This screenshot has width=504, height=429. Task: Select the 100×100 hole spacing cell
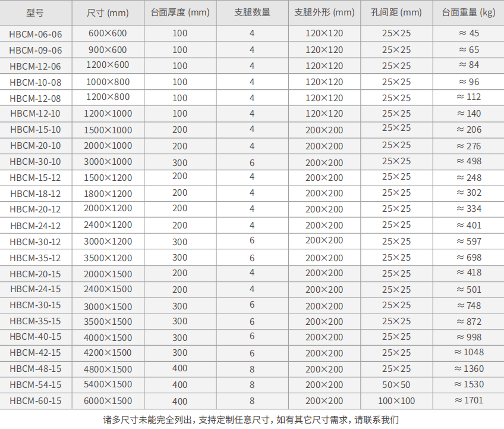coord(396,401)
